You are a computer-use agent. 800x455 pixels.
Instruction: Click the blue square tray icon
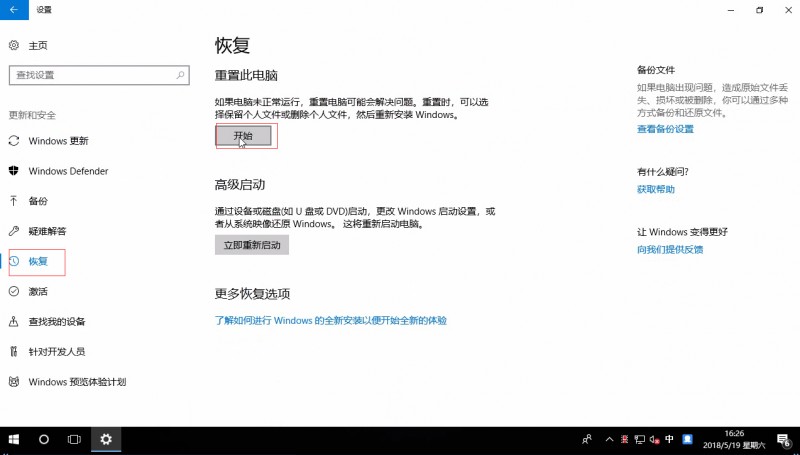pos(687,439)
